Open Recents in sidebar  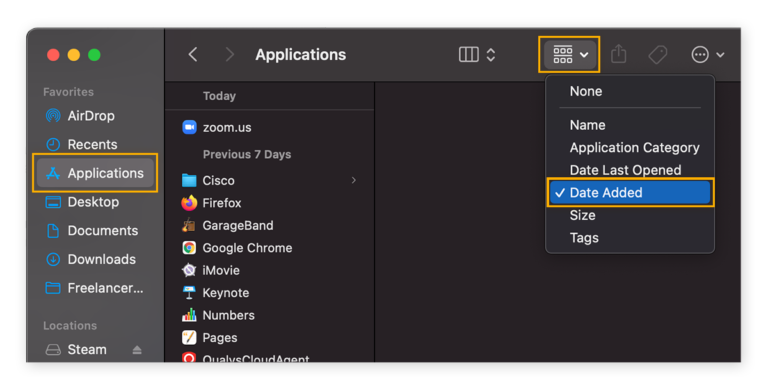(92, 145)
